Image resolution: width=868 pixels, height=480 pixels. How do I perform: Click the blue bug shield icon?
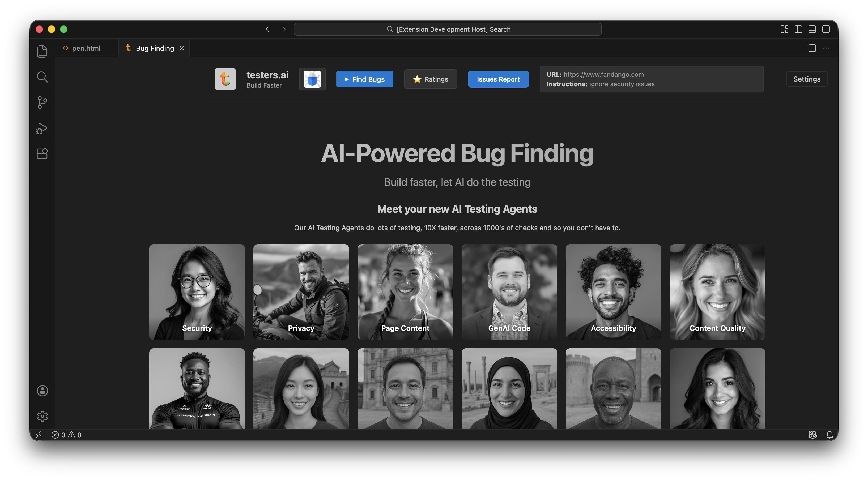312,79
